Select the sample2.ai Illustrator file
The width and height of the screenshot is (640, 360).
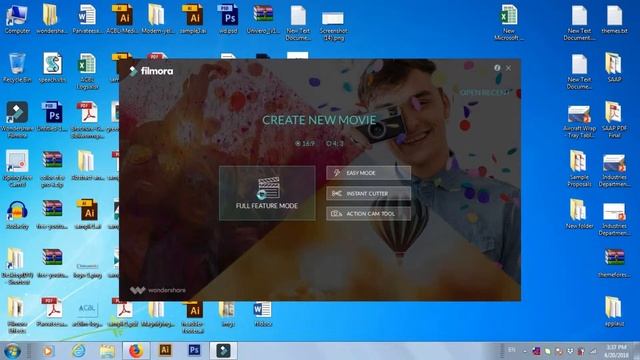pos(193,19)
